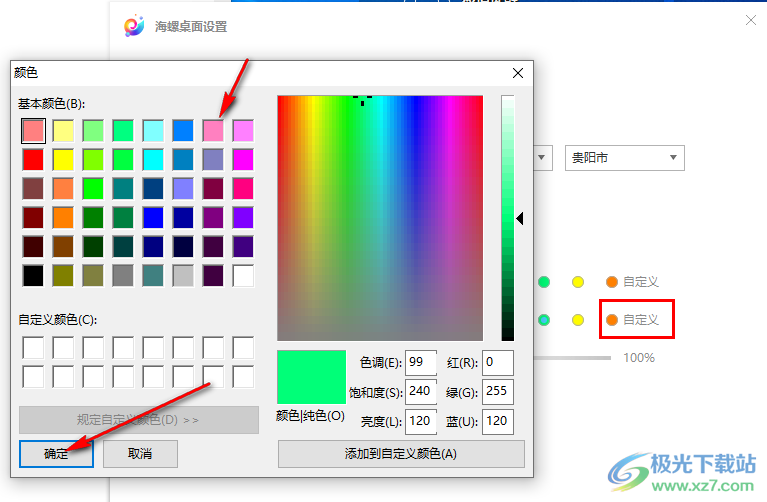Select the pure green swatch in third row
Viewport: 767px width, 502px height.
(x=93, y=189)
